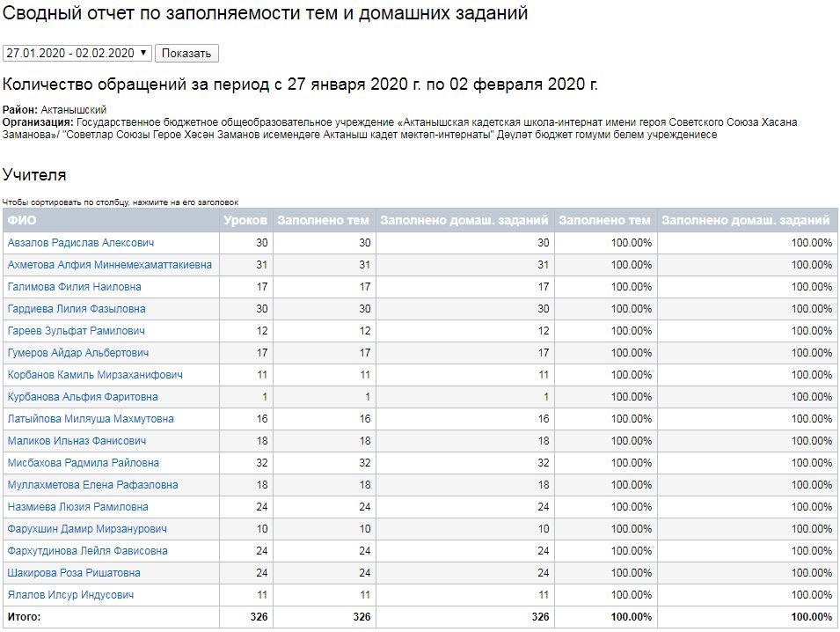Sort table by the Уроков column header
This screenshot has height=632, width=840.
[245, 221]
